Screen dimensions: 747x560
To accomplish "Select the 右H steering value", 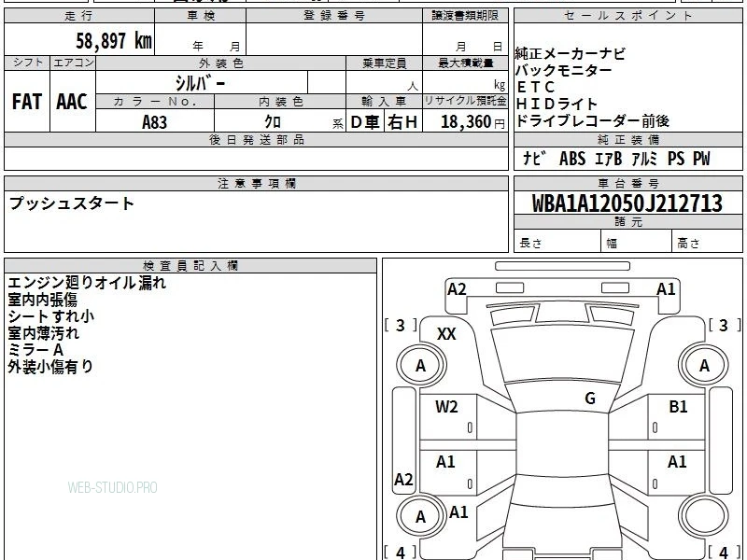I will 402,122.
